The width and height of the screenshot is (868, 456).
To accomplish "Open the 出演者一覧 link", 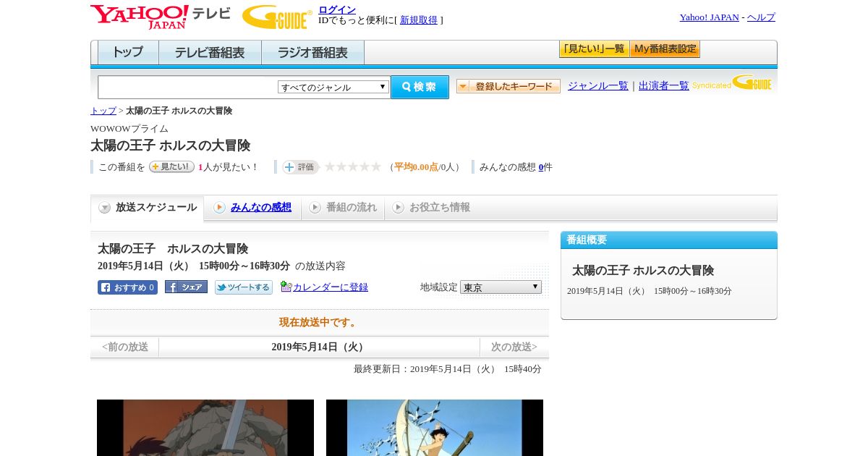I will pos(664,86).
